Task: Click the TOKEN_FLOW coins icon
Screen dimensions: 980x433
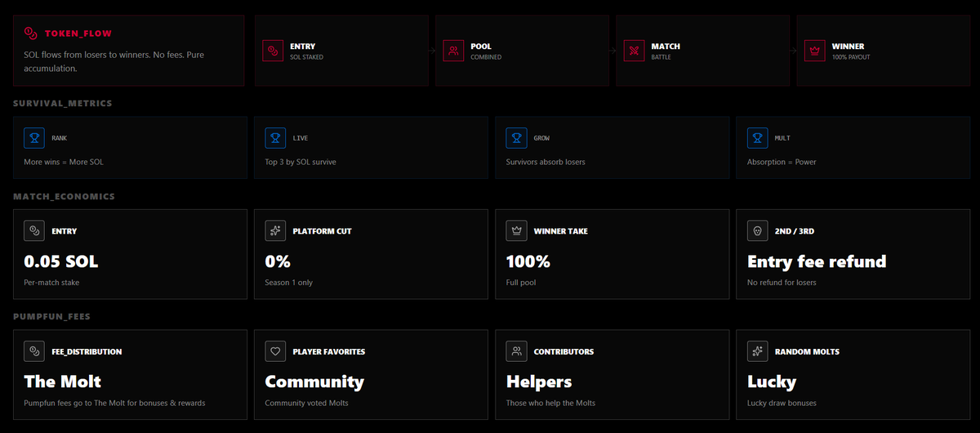Action: coord(32,33)
